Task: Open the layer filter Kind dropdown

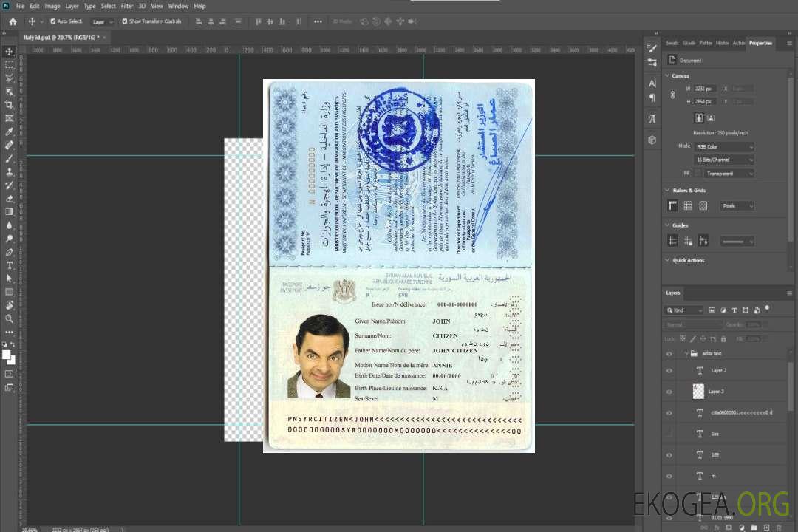Action: point(684,310)
